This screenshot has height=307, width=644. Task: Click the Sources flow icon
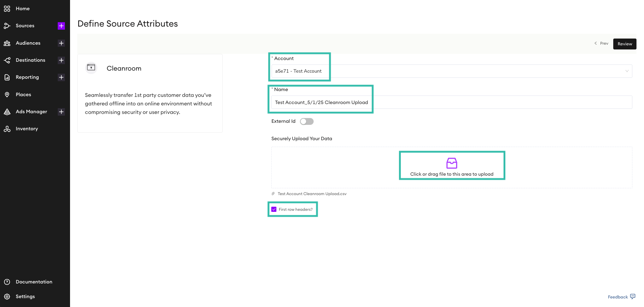tap(7, 26)
